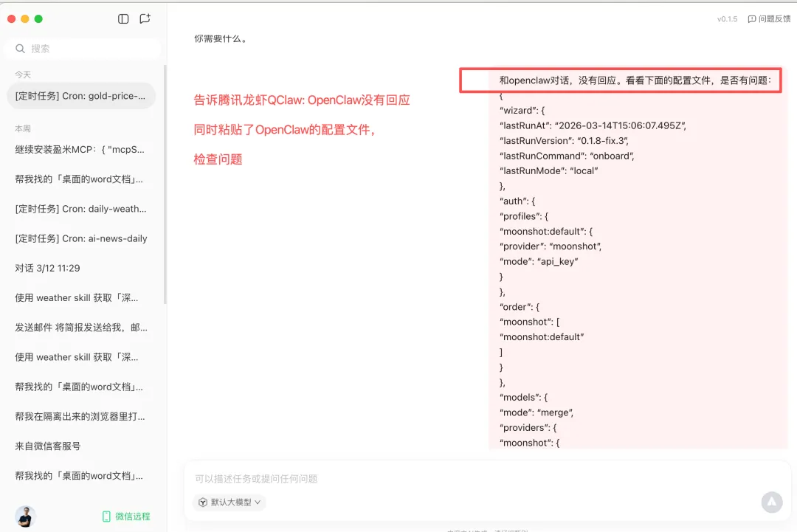Open 微信远程 remote link
This screenshot has width=797, height=532.
pos(127,517)
